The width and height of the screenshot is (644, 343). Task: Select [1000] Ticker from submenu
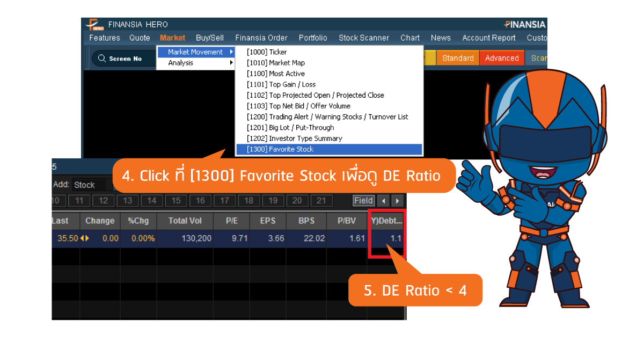tap(329, 52)
